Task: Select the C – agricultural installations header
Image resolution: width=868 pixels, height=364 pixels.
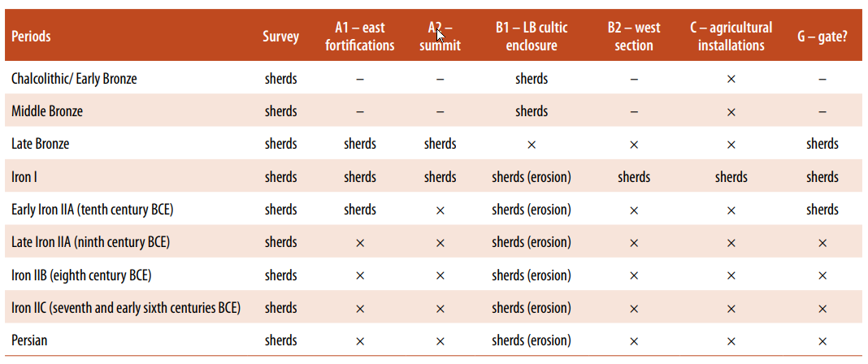Action: point(731,37)
